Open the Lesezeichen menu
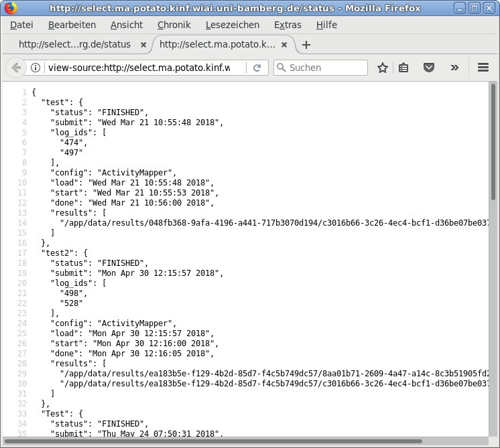This screenshot has height=448, width=500. point(233,25)
